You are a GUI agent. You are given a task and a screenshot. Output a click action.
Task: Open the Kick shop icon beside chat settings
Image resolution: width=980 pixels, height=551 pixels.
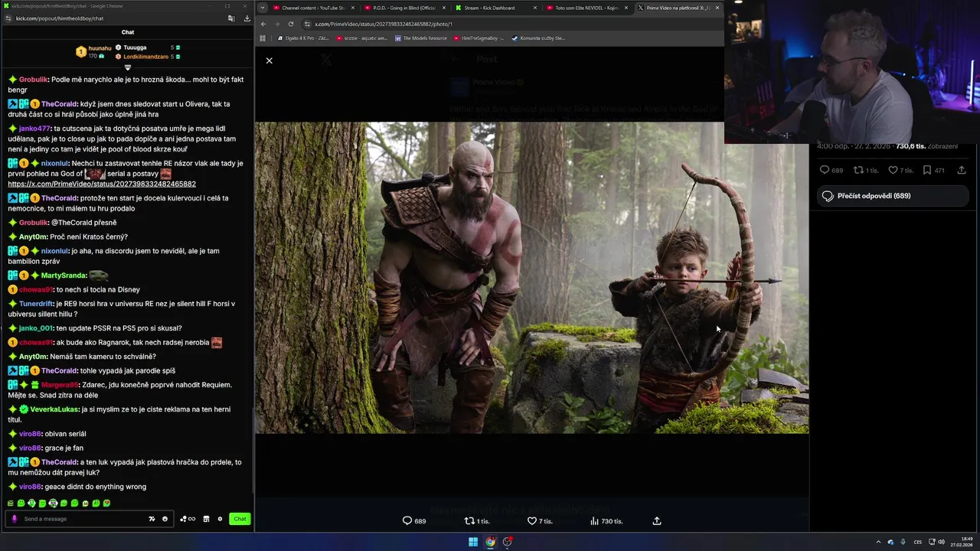206,519
